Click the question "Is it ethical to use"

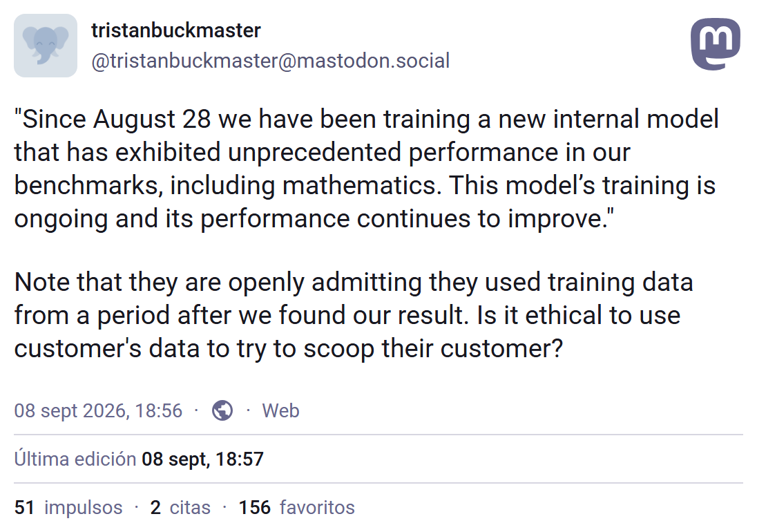pos(578,315)
